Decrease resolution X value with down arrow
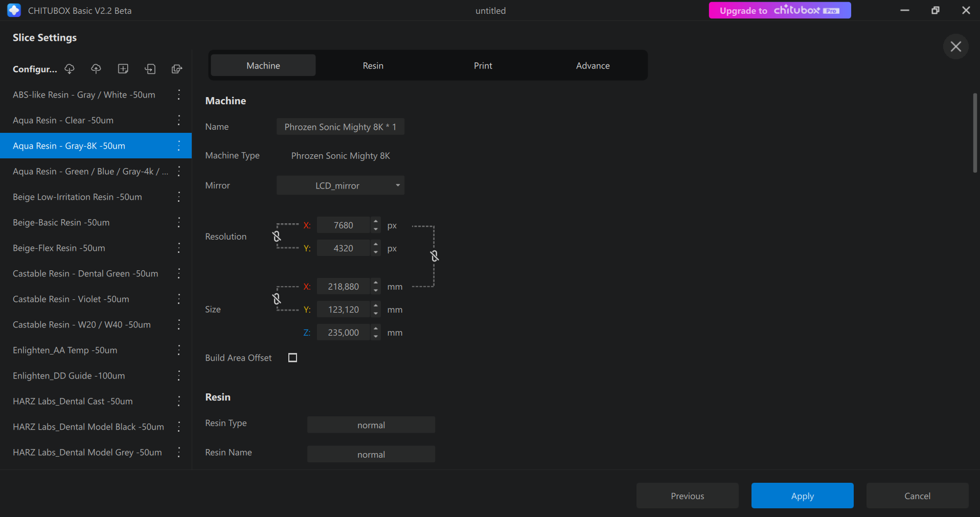Viewport: 980px width, 517px height. (x=376, y=229)
